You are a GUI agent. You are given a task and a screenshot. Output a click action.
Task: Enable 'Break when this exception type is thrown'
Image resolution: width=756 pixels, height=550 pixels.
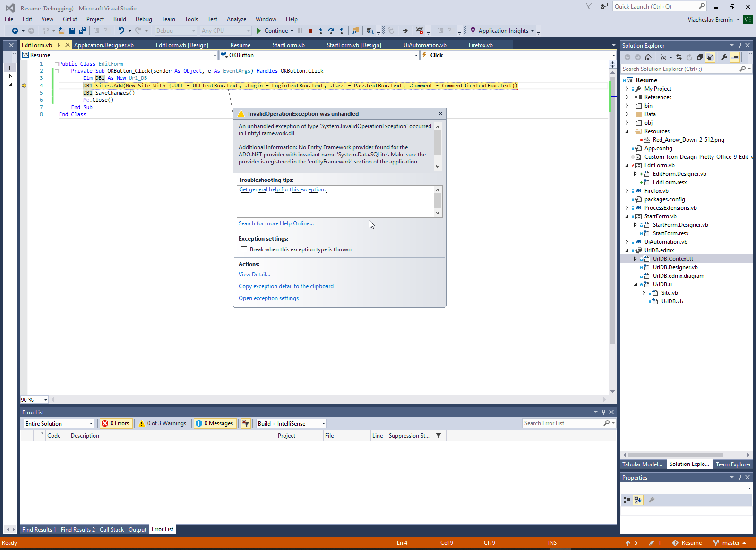[x=244, y=249]
